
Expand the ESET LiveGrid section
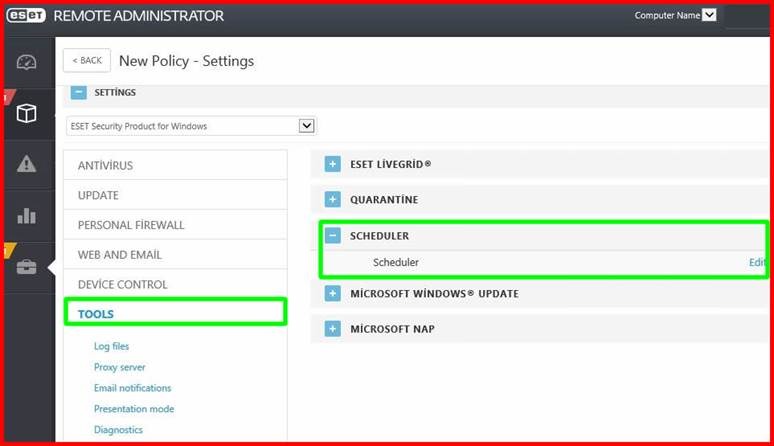tap(333, 164)
